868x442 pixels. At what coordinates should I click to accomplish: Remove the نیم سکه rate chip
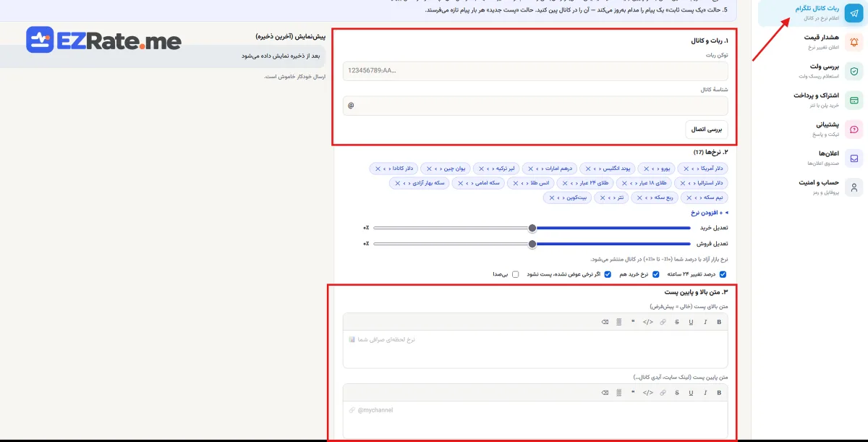(x=689, y=197)
